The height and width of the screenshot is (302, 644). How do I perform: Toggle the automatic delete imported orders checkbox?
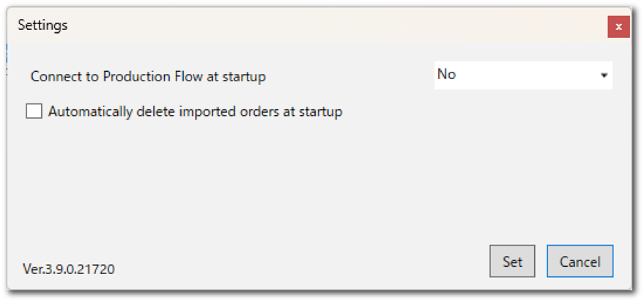(34, 112)
